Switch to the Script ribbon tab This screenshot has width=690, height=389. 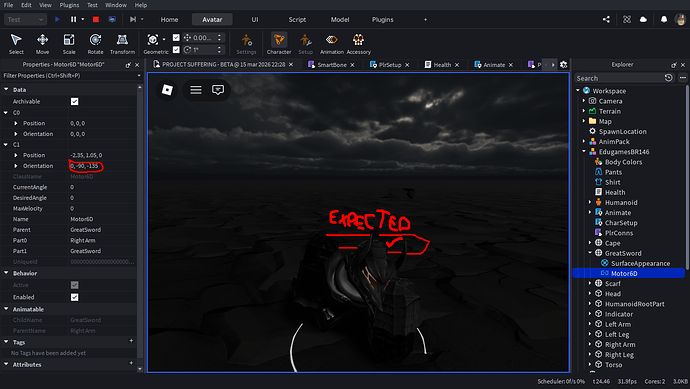pos(297,19)
